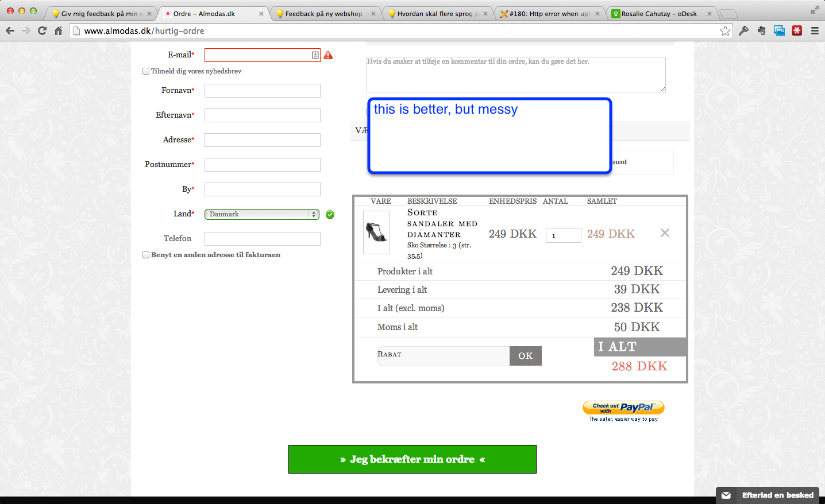Click the red warning icon beside E-mail
This screenshot has height=504, width=825.
[328, 55]
